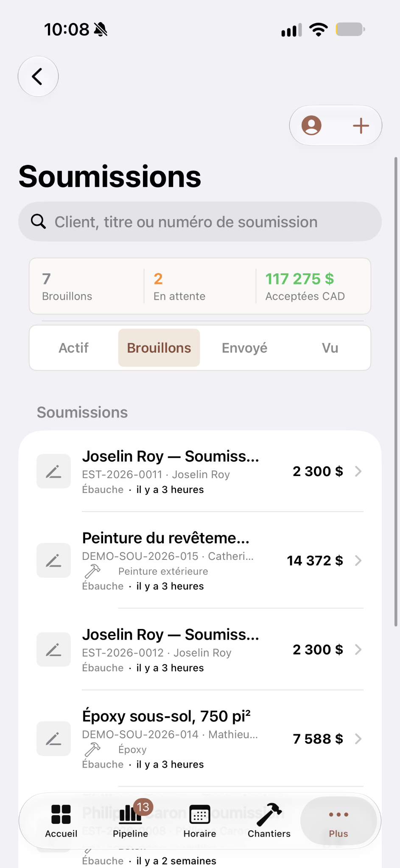Tap the 13 badge on Pipeline

pos(143,807)
